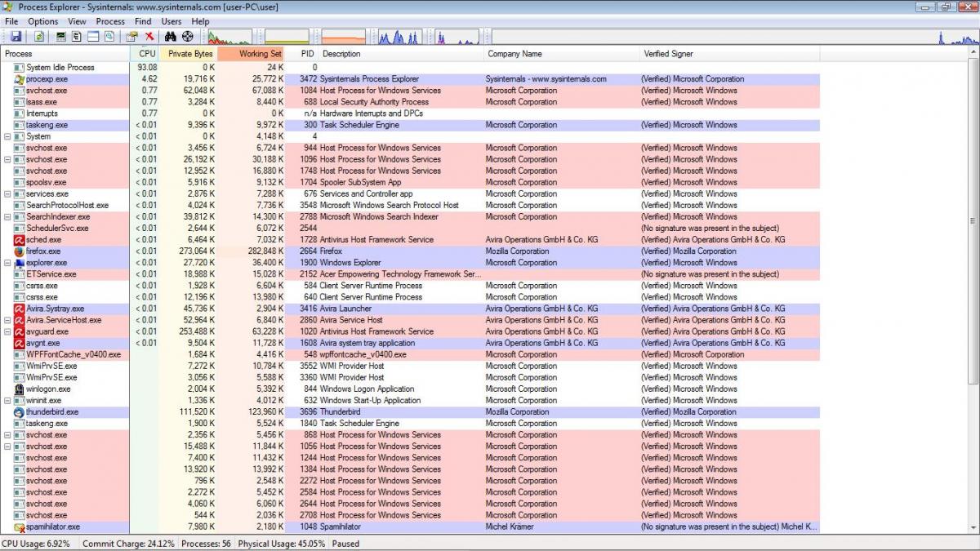980x551 pixels.
Task: Click the envelope icon beside spamihilator.exe
Action: pyautogui.click(x=20, y=527)
